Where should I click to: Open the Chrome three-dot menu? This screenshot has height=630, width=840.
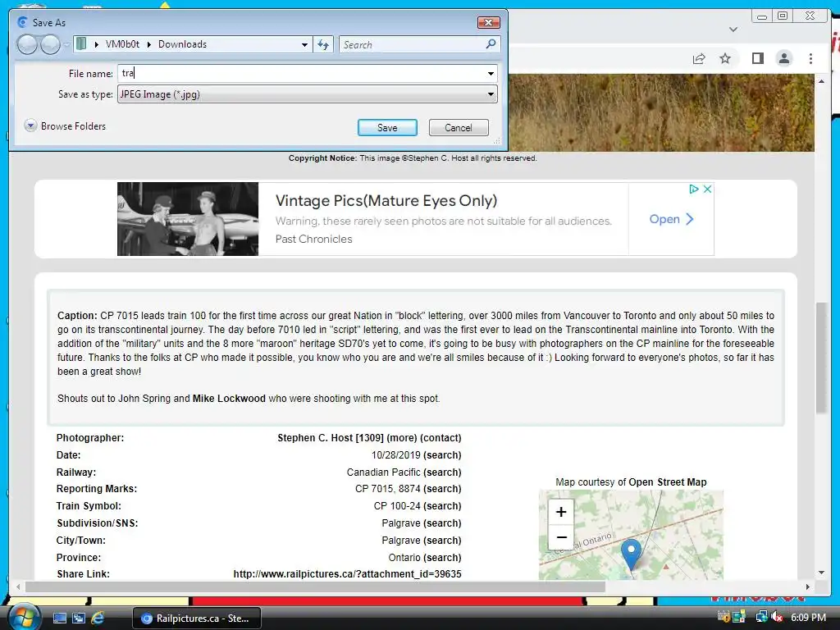(810, 58)
